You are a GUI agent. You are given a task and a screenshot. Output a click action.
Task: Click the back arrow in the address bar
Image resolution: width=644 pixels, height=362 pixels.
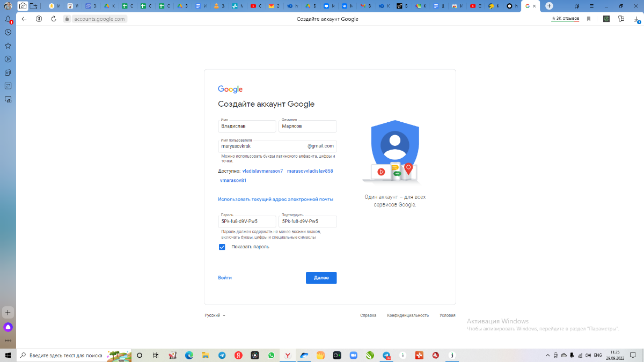24,19
